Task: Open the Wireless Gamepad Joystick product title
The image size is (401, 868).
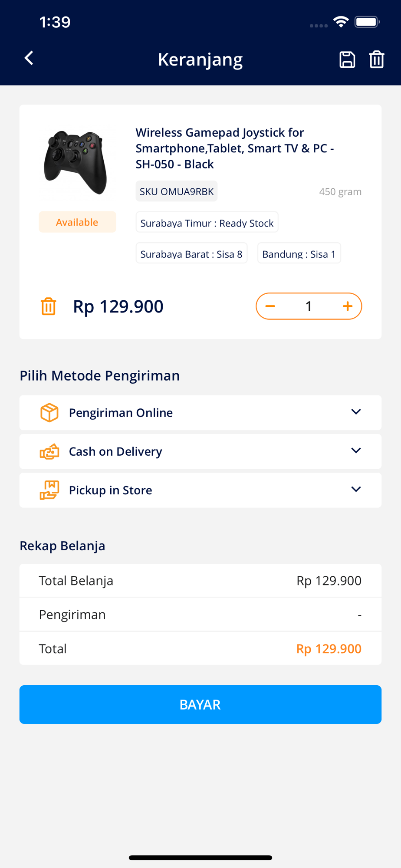Action: [x=235, y=148]
